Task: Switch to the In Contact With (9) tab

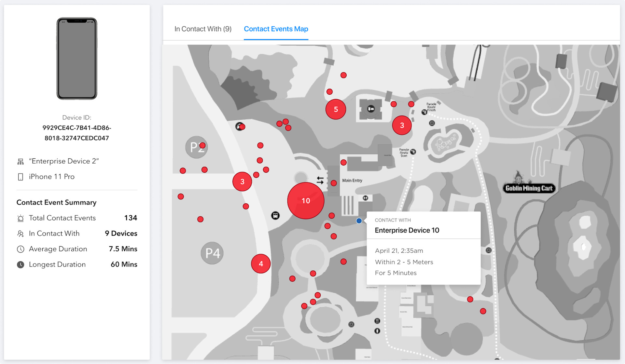Action: (x=203, y=29)
